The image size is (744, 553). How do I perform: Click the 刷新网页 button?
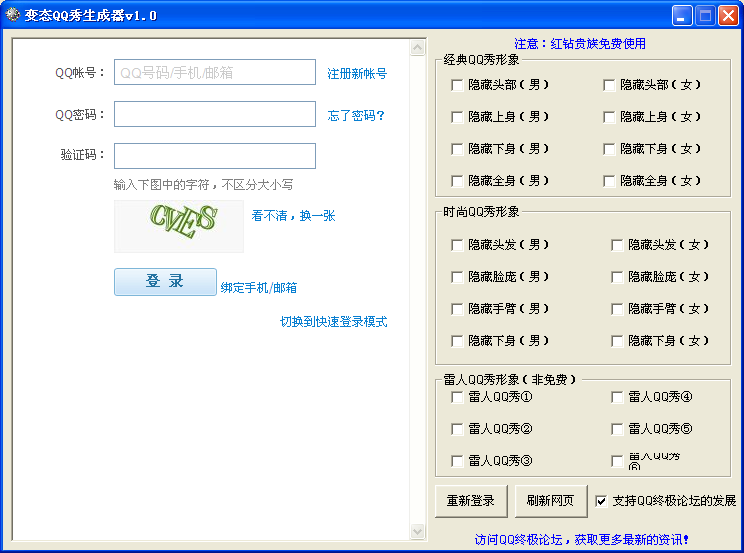point(551,501)
